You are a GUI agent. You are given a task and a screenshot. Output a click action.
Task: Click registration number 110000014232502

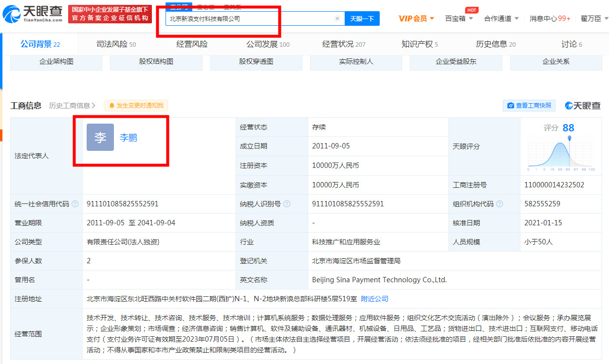pos(554,185)
